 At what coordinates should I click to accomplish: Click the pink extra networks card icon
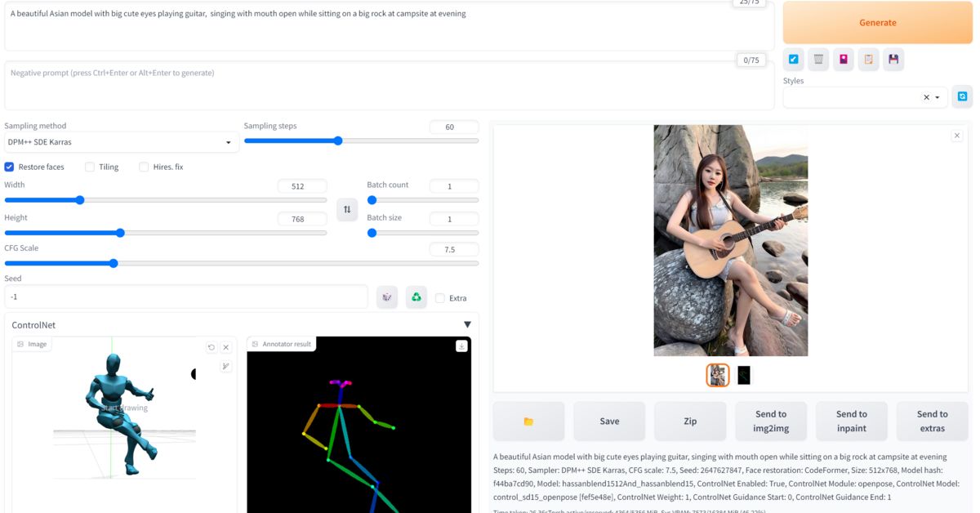click(844, 60)
